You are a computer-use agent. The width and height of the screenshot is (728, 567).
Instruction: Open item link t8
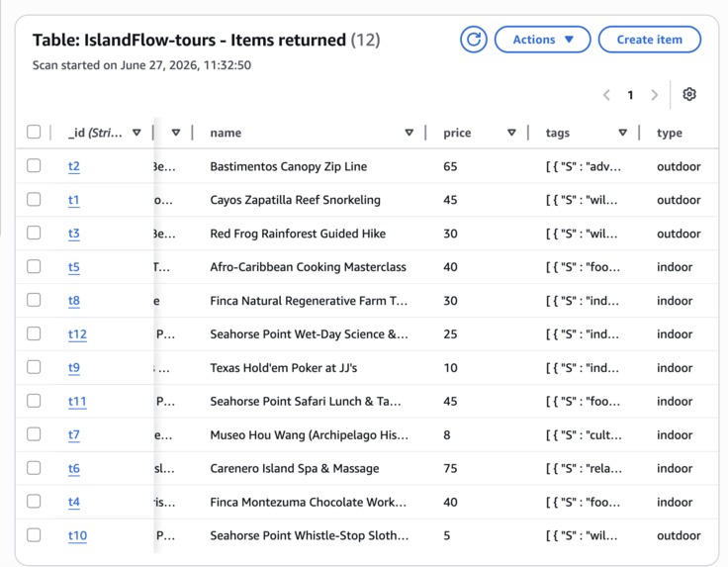click(x=74, y=301)
